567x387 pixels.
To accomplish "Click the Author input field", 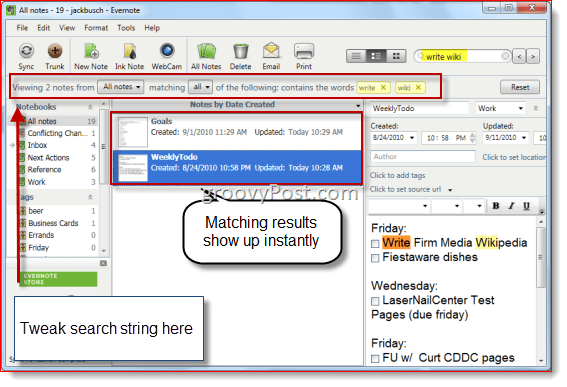I will 423,157.
